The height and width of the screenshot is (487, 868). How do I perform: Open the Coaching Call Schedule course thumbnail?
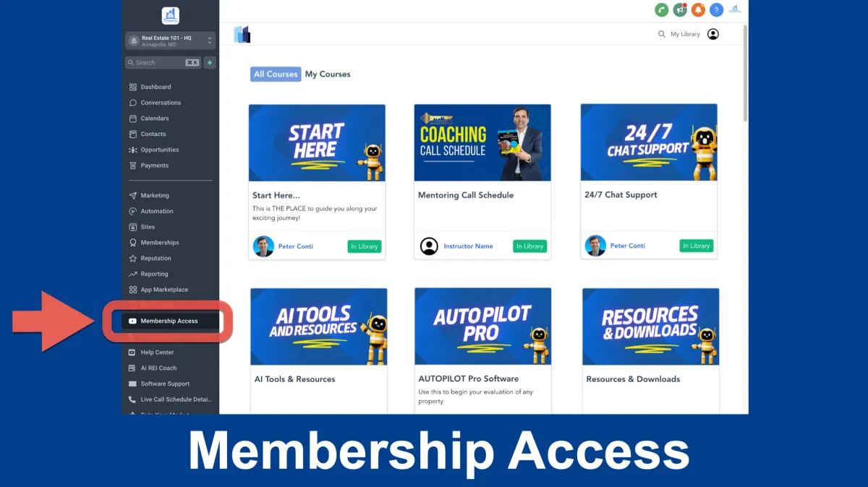click(482, 143)
